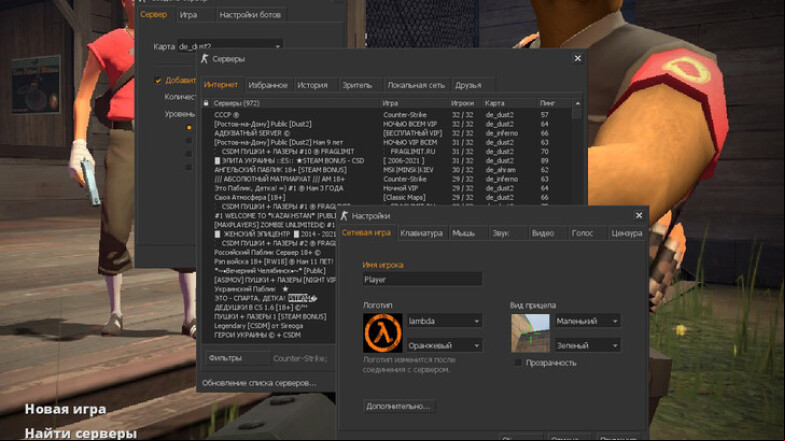Click the Фильтры button
785x441 pixels.
pyautogui.click(x=238, y=358)
